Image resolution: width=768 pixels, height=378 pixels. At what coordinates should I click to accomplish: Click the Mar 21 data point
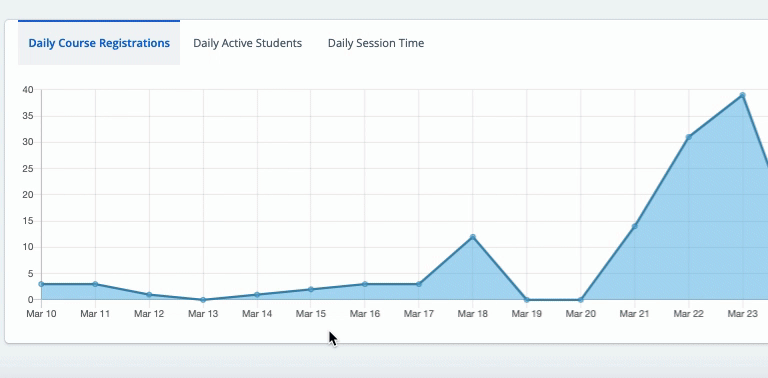tap(634, 226)
